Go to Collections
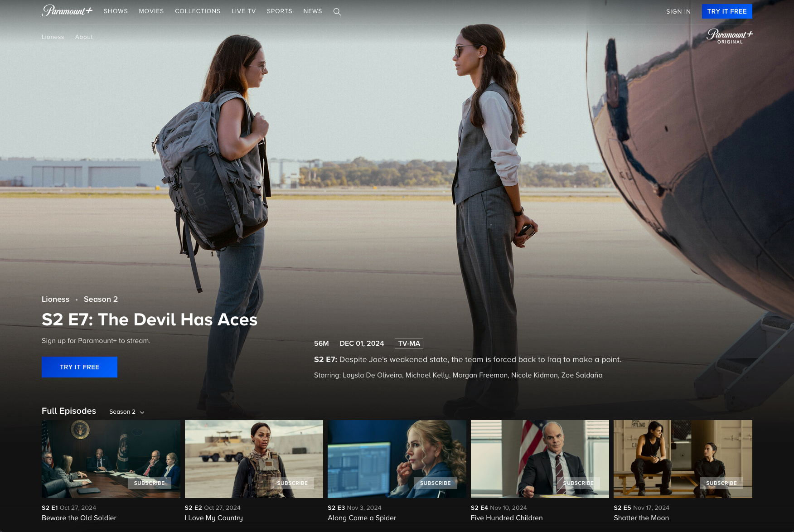 point(198,11)
